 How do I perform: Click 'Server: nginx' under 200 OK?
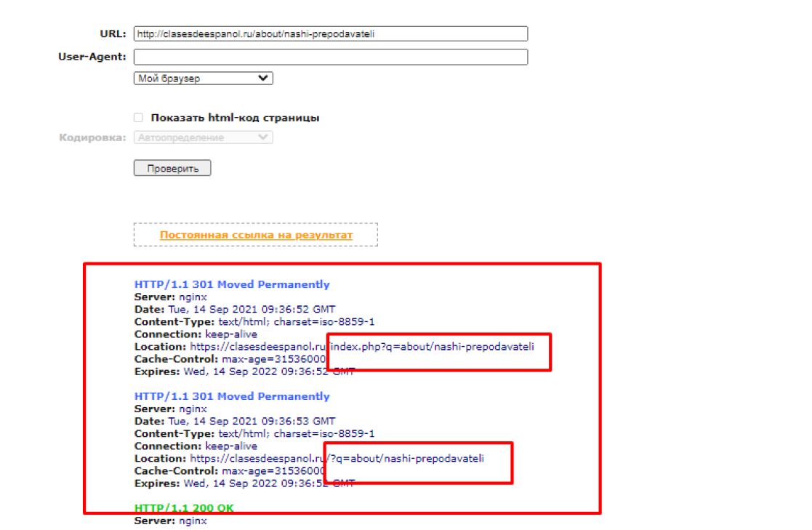coord(170,521)
